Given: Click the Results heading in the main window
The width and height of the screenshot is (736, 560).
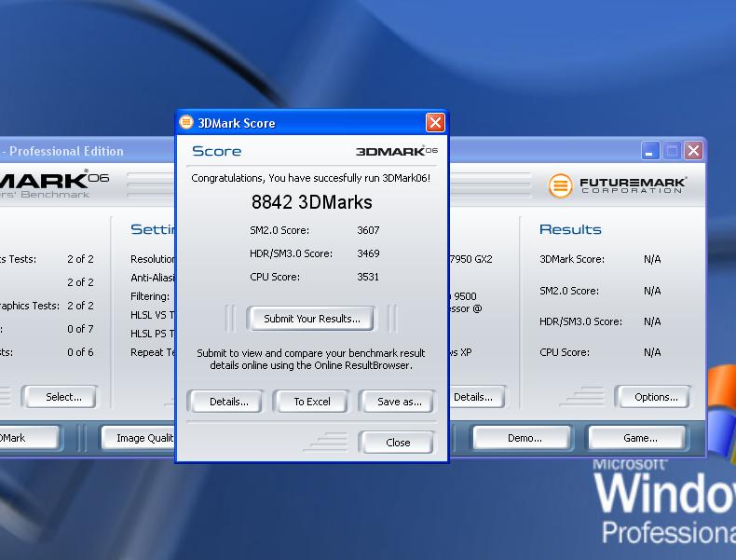Looking at the screenshot, I should pos(570,229).
